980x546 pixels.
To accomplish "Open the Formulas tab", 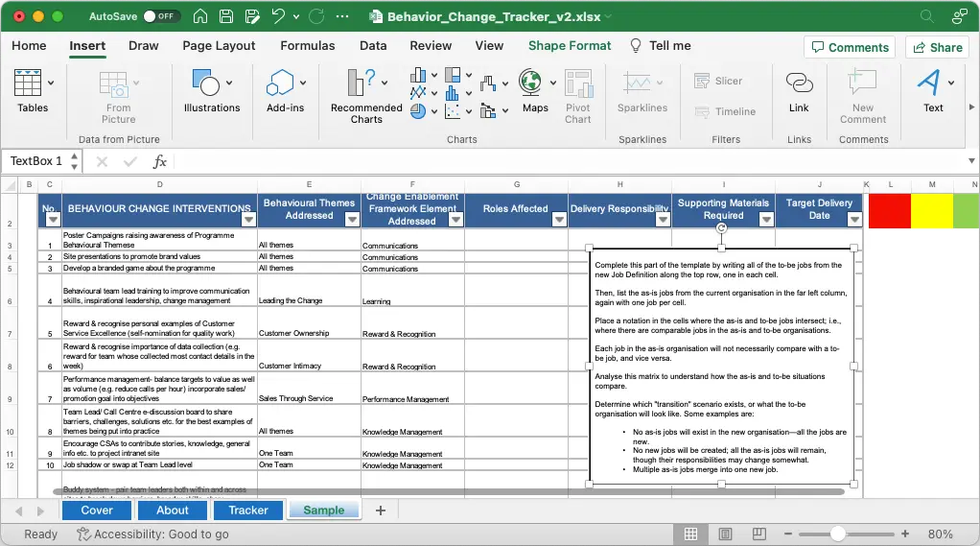I will [308, 46].
